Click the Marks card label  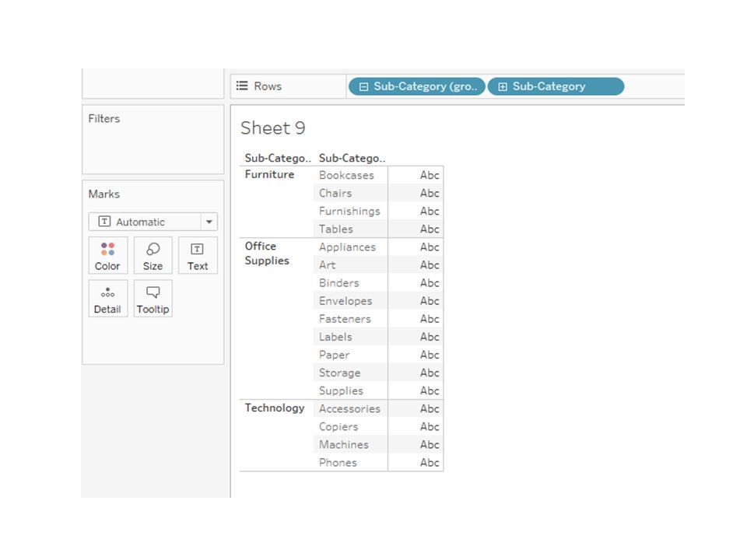point(103,194)
